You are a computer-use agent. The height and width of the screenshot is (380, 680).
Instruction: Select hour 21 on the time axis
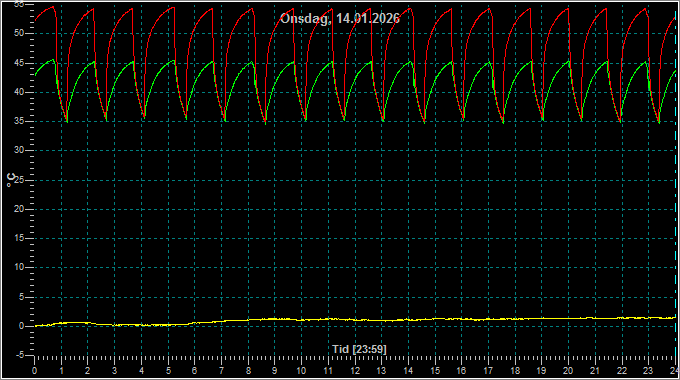[x=595, y=371]
